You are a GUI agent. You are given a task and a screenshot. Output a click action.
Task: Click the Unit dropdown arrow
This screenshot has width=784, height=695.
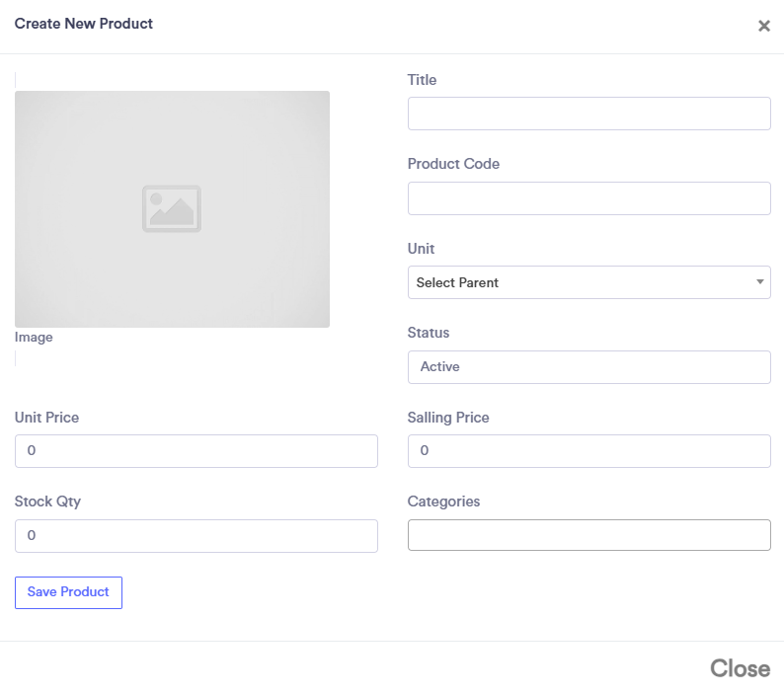tap(759, 282)
